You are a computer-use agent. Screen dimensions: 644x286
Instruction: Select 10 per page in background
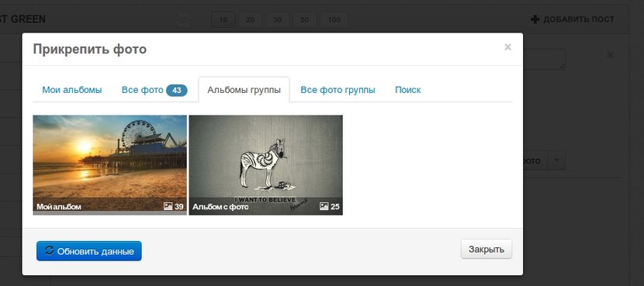[x=223, y=19]
